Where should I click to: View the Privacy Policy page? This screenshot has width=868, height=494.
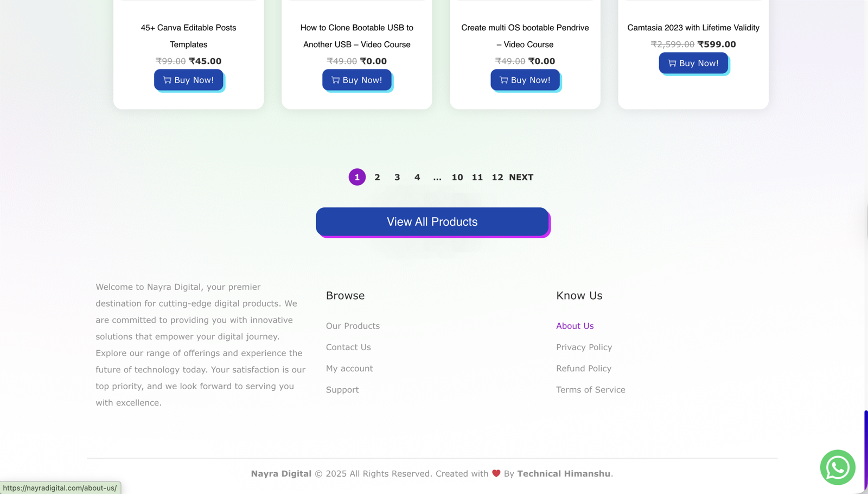click(x=584, y=347)
